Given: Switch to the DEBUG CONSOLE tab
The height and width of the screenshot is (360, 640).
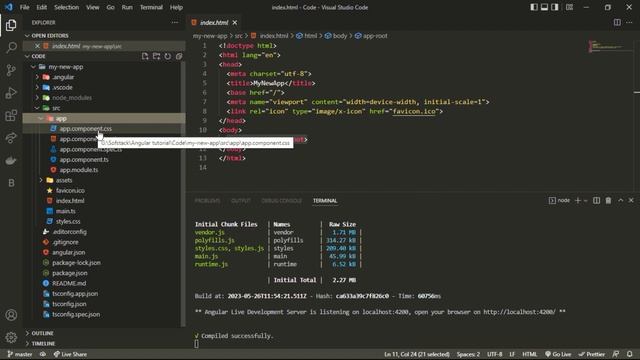Looking at the screenshot, I should (282, 201).
